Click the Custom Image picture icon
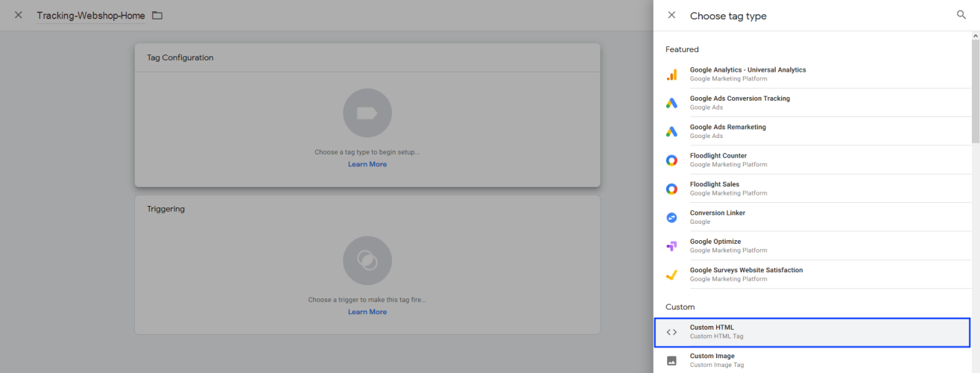The width and height of the screenshot is (980, 373). coord(671,360)
